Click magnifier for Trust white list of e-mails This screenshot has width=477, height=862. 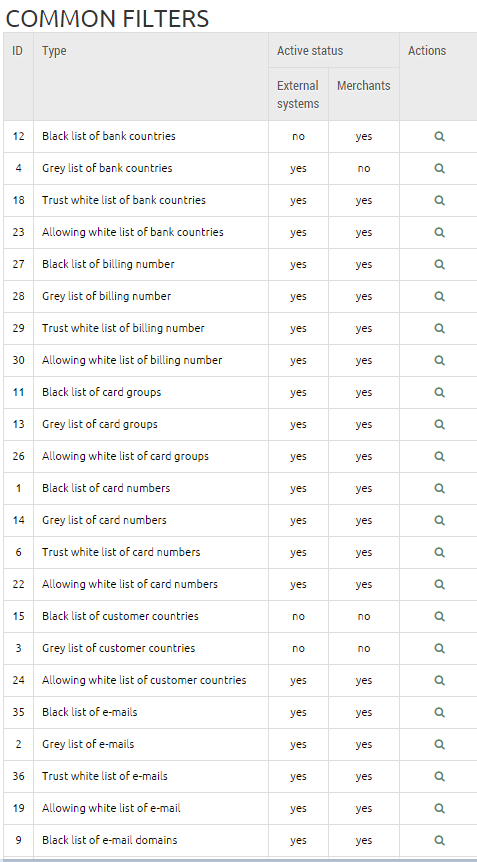[439, 776]
